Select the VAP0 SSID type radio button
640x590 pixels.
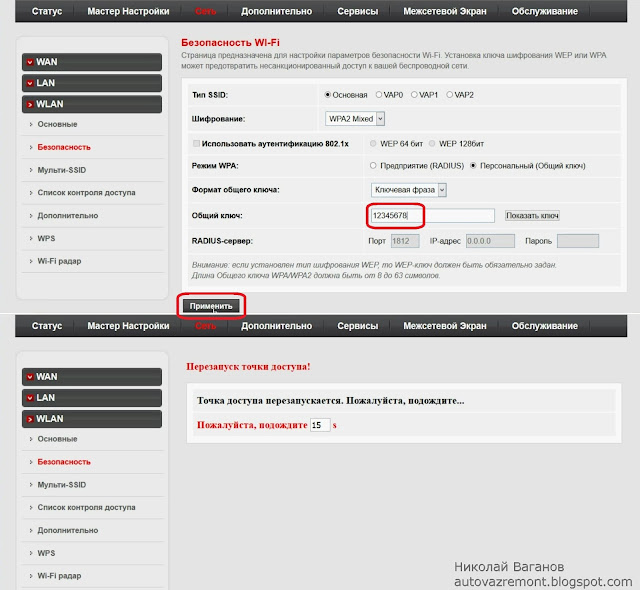[379, 95]
